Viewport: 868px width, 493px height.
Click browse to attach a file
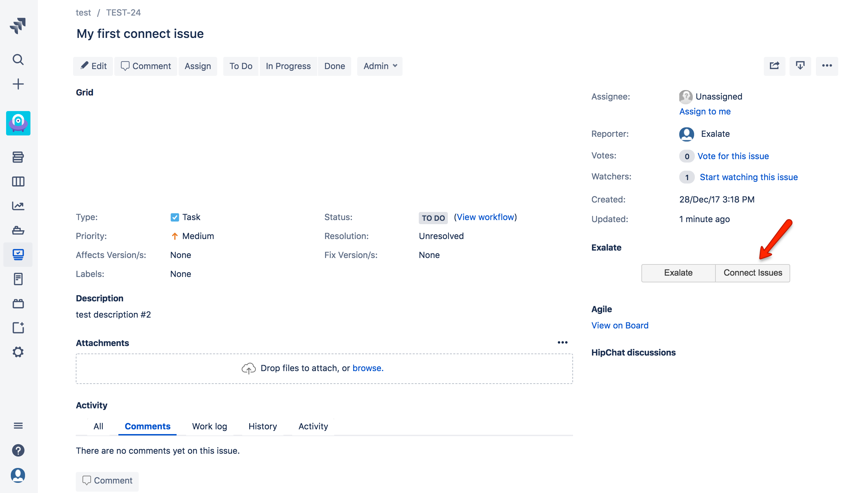click(367, 368)
